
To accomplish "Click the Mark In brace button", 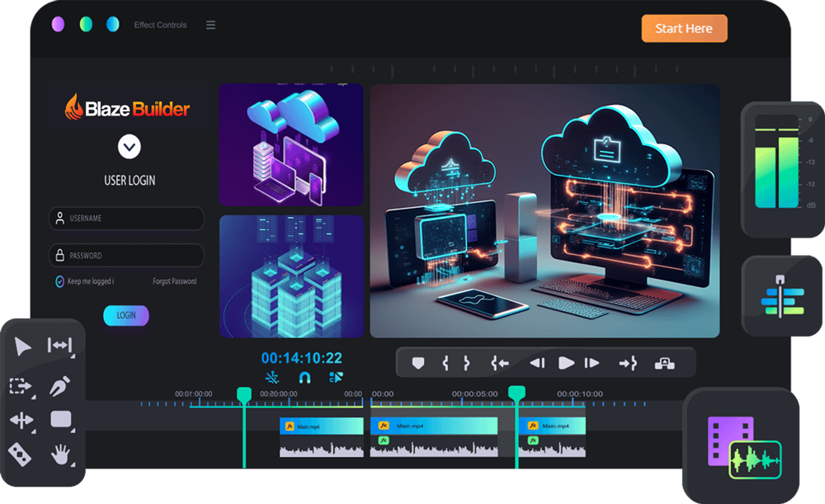I will click(445, 363).
